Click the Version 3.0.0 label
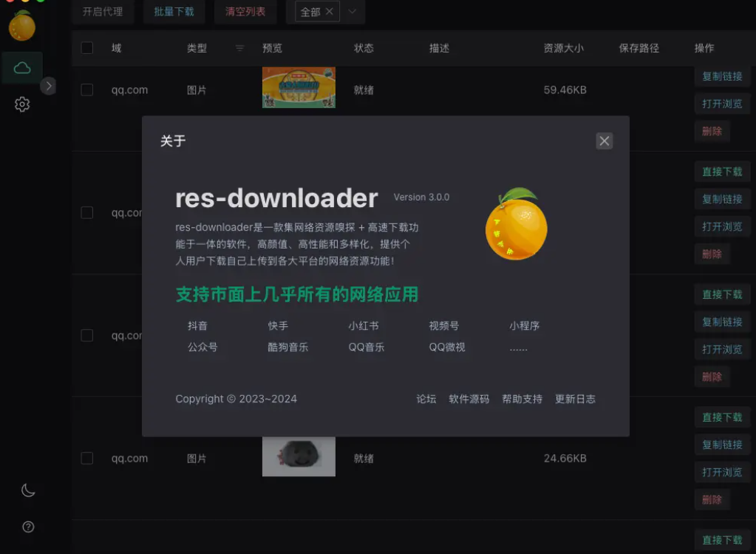Screen dimensions: 756x554 click(x=421, y=197)
